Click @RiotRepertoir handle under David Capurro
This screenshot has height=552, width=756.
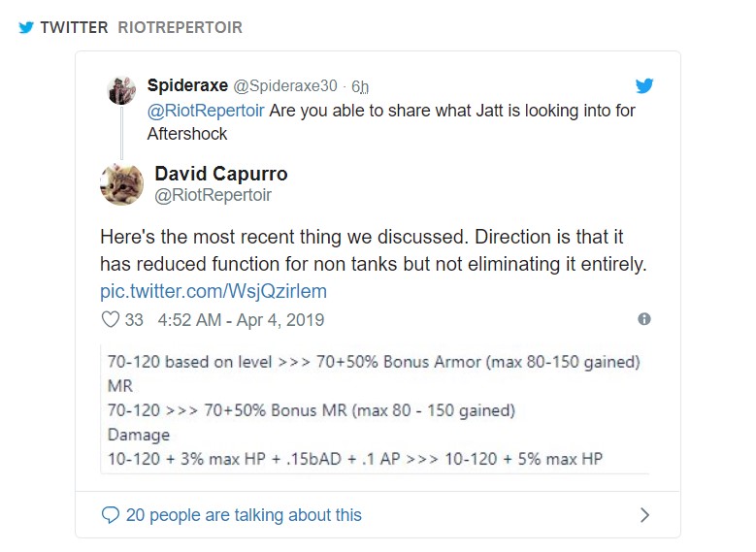point(213,195)
